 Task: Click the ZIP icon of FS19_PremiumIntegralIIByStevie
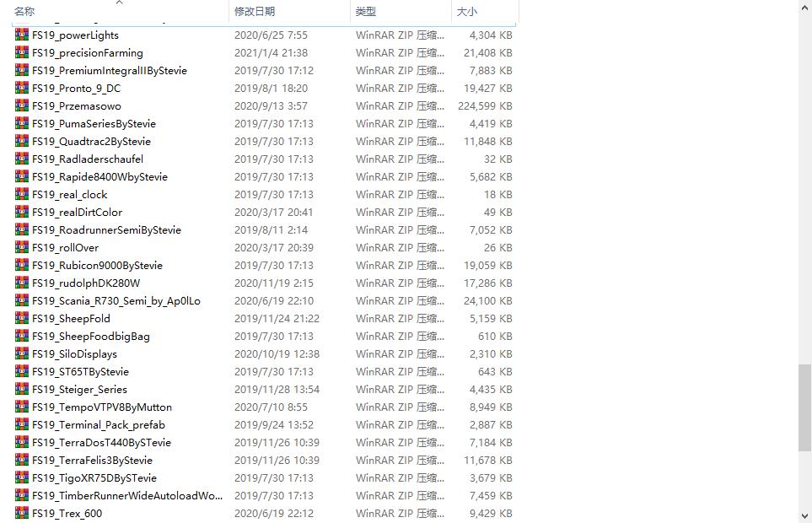tap(22, 70)
